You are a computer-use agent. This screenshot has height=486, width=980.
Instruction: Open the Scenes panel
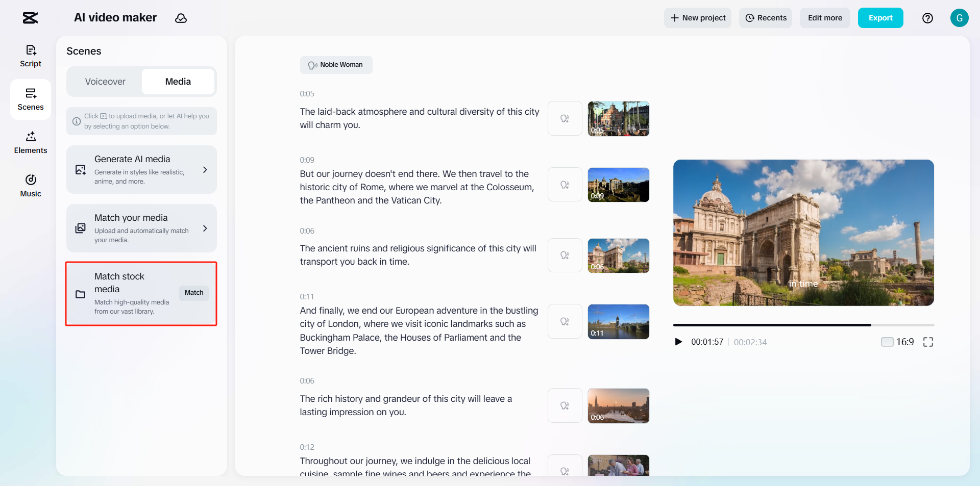tap(31, 99)
